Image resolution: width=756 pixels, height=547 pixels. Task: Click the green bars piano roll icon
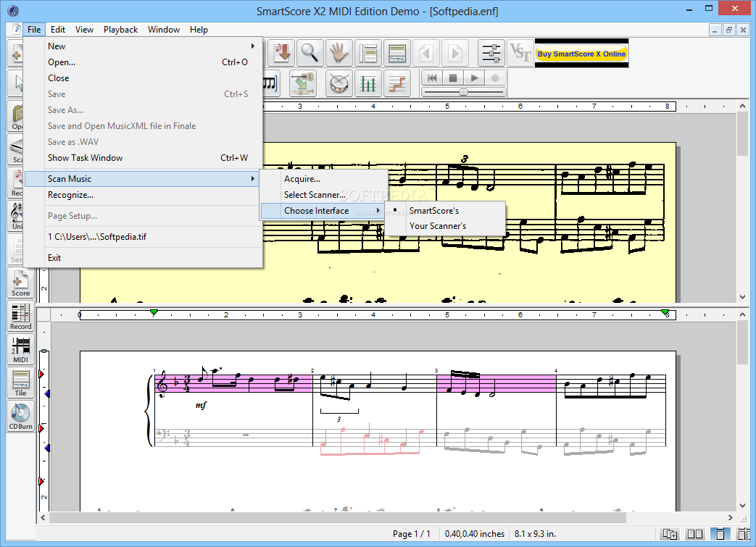click(368, 84)
